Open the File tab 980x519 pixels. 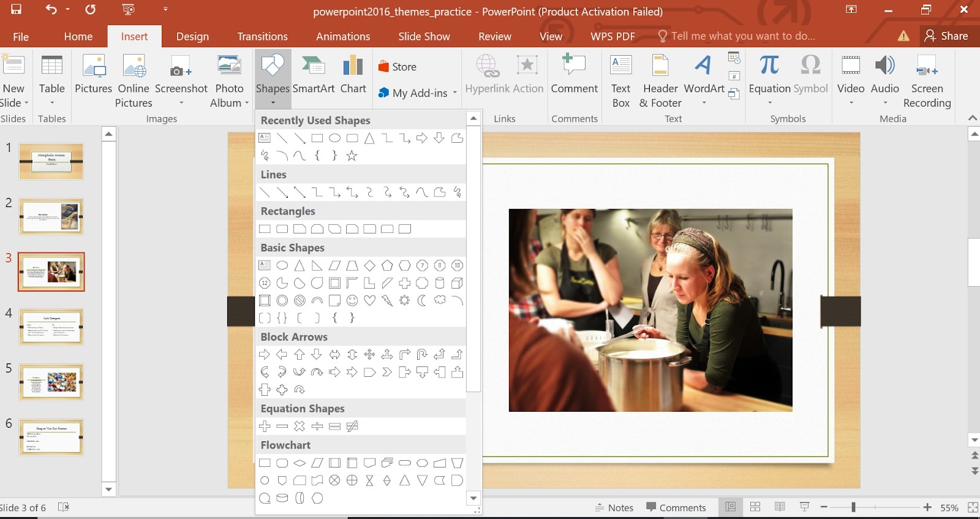tap(21, 36)
